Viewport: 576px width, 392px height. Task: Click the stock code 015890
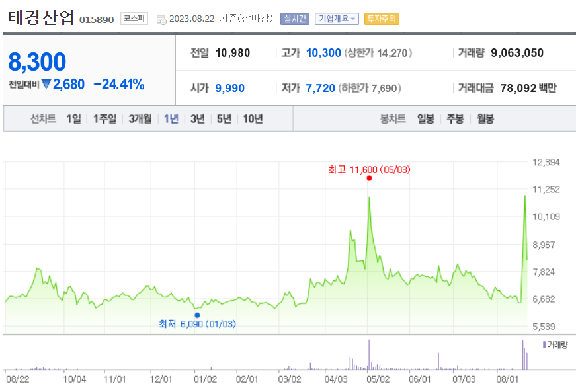point(97,19)
